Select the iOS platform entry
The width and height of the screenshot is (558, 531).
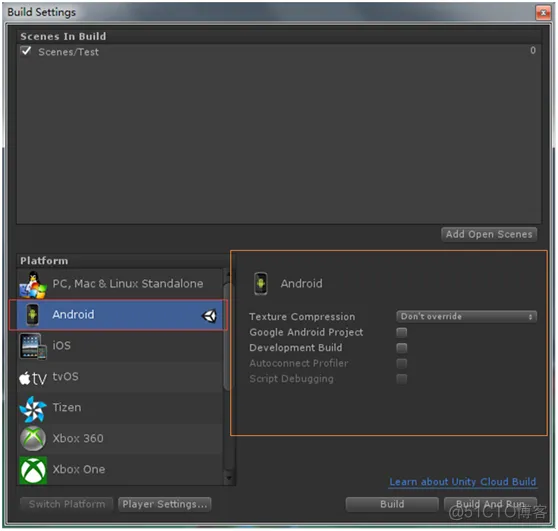pyautogui.click(x=120, y=346)
